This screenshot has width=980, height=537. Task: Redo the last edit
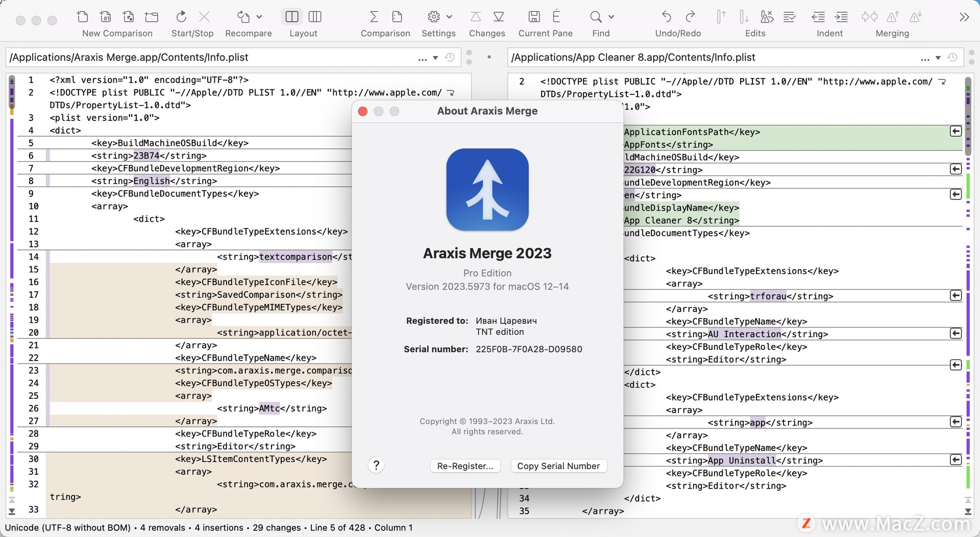click(690, 17)
